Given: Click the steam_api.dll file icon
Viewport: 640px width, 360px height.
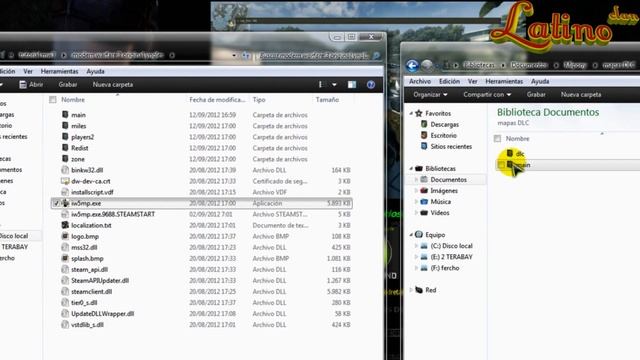Looking at the screenshot, I should tap(65, 269).
